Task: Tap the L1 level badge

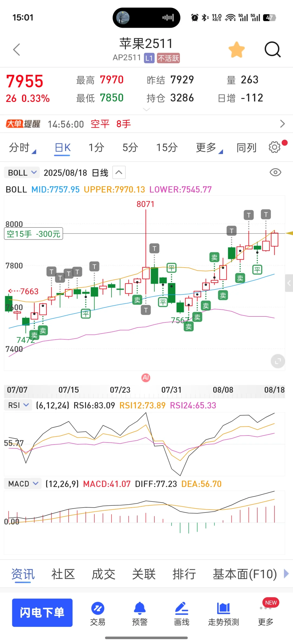Action: [x=149, y=58]
